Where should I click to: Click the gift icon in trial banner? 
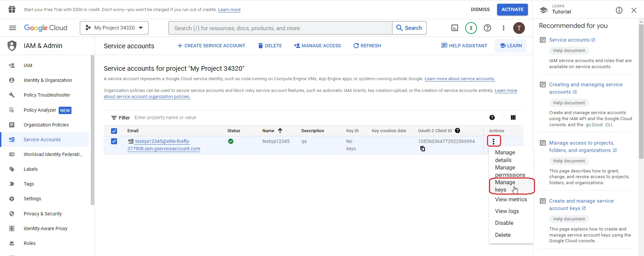coord(12,9)
